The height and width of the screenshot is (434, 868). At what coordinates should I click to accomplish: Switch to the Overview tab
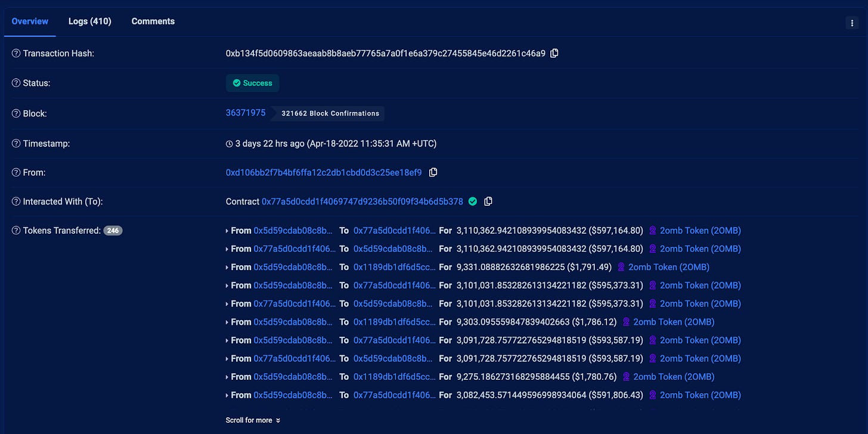(x=30, y=21)
